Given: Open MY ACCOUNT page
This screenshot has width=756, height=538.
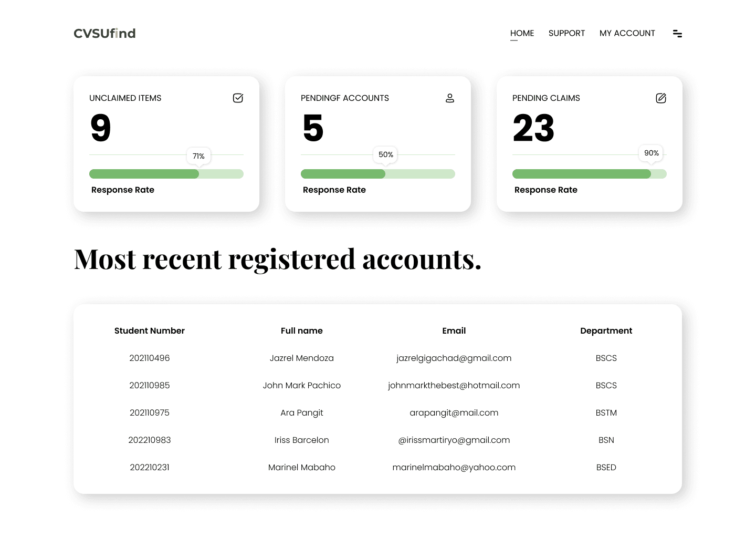Looking at the screenshot, I should tap(627, 33).
